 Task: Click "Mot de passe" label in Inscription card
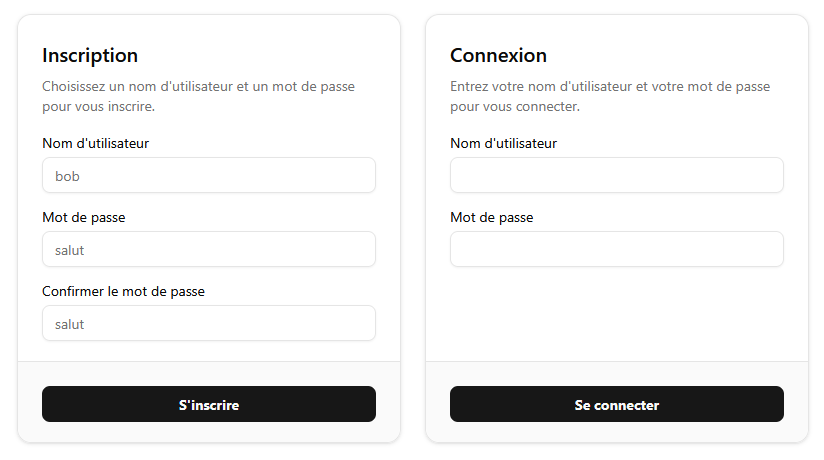[x=84, y=217]
